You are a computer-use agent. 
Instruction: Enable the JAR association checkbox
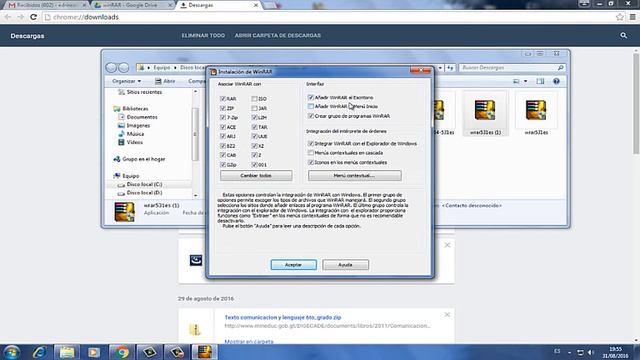[x=254, y=108]
